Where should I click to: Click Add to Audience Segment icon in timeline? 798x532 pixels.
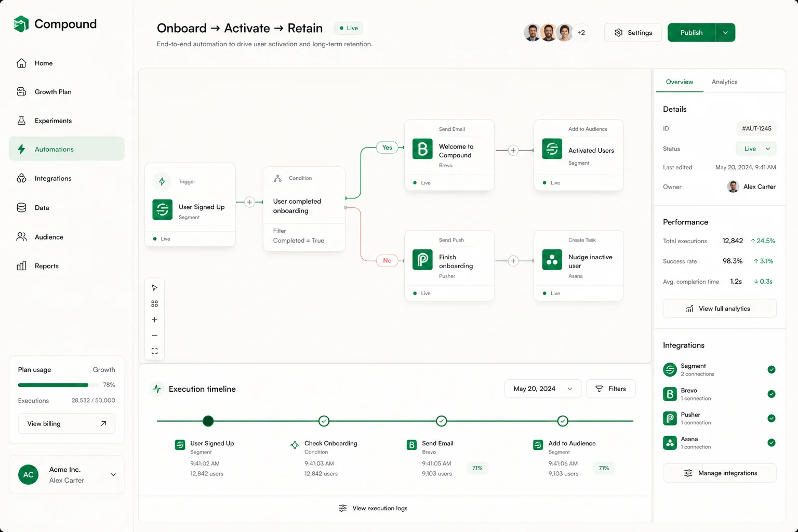click(x=538, y=445)
